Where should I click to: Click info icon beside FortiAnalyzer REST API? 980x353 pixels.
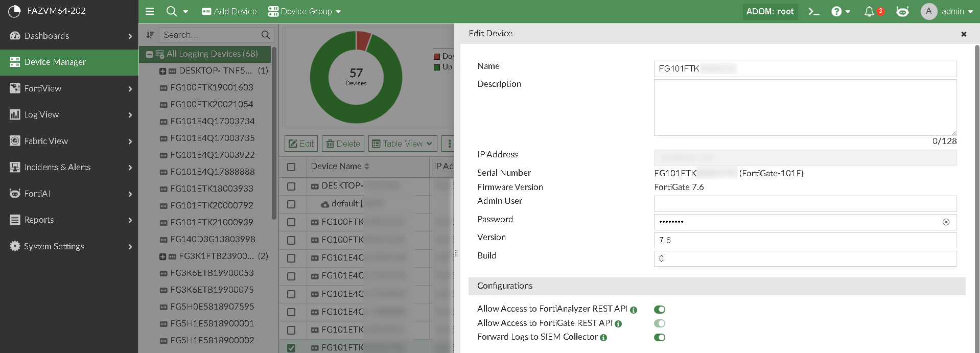coord(634,310)
